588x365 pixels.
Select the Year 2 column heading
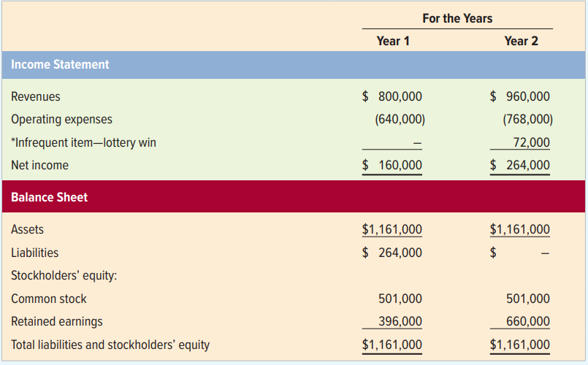click(521, 41)
